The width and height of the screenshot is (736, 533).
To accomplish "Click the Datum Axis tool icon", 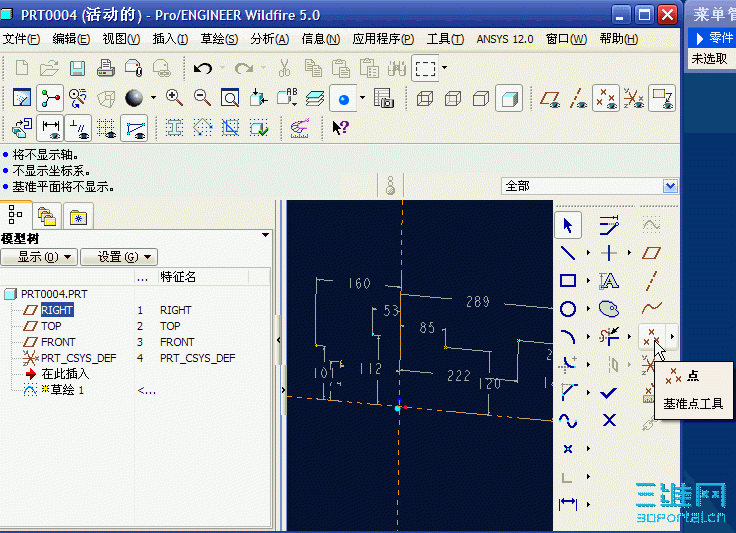I will (x=652, y=281).
